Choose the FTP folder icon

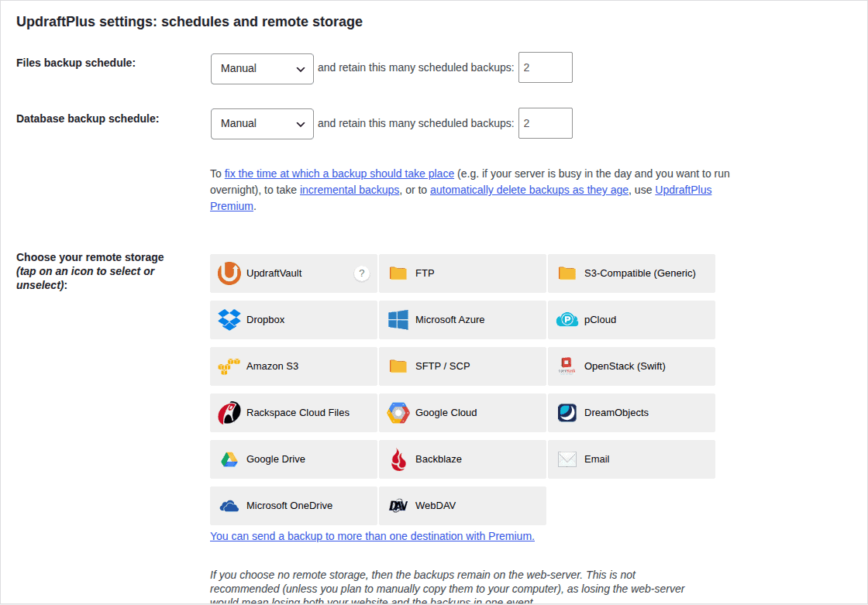coord(398,273)
